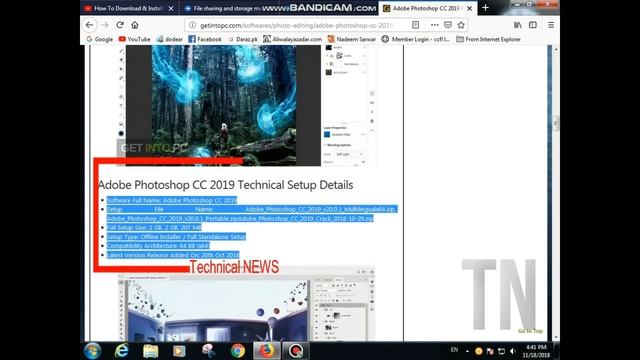Show site information icon in address bar

point(192,25)
